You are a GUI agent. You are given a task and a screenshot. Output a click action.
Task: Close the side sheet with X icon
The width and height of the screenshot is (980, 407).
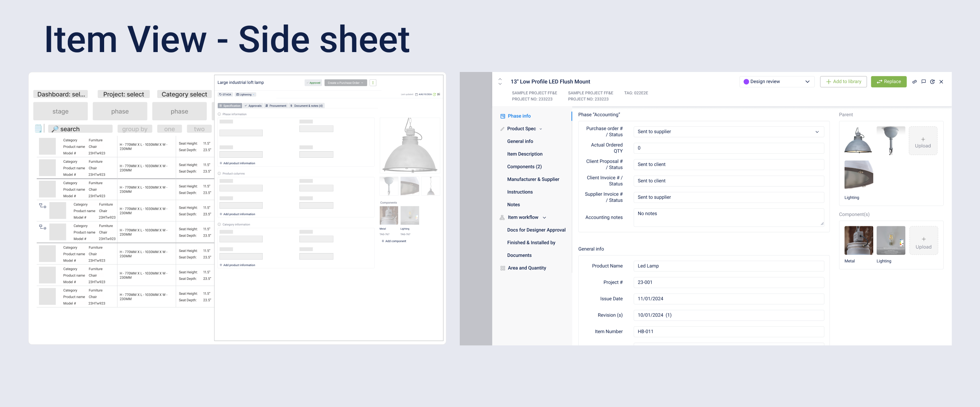(x=941, y=82)
